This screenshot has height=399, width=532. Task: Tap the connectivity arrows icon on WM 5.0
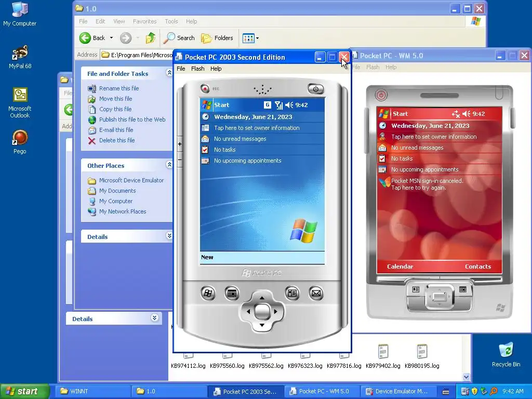[x=456, y=114]
